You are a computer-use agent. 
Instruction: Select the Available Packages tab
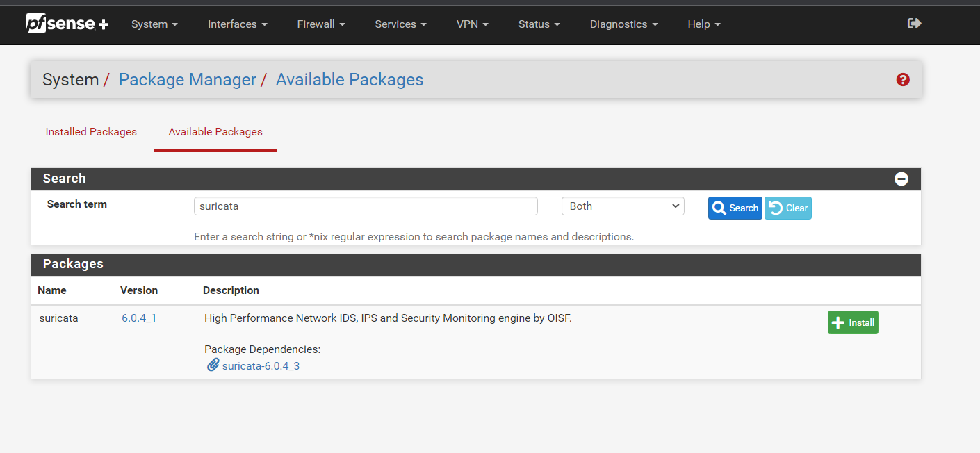pos(215,132)
